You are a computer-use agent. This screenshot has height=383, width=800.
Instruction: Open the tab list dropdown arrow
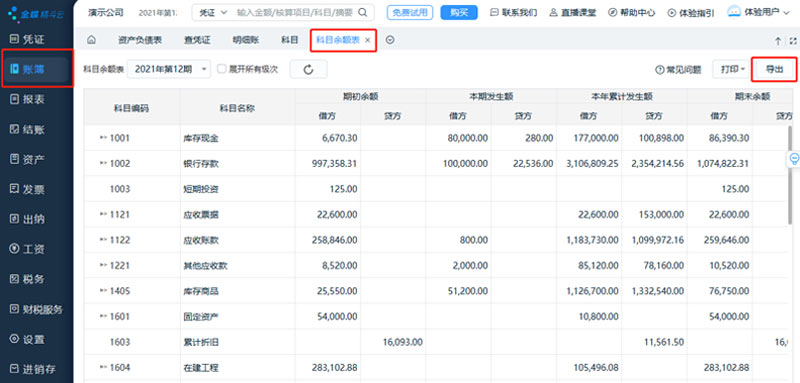coord(390,40)
